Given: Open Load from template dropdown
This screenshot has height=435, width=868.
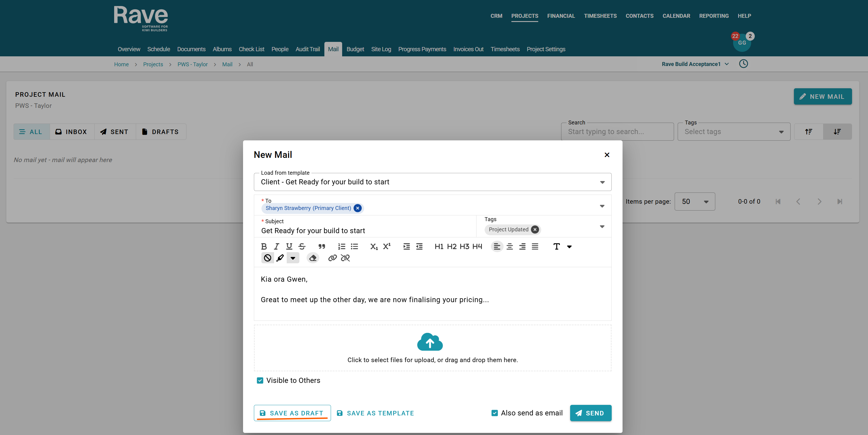Looking at the screenshot, I should tap(602, 182).
